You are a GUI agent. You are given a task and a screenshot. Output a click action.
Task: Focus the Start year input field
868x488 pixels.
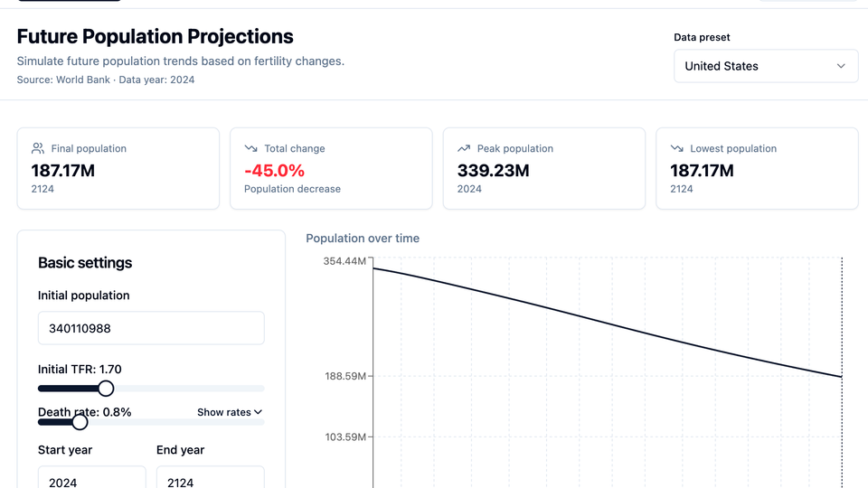[91, 479]
